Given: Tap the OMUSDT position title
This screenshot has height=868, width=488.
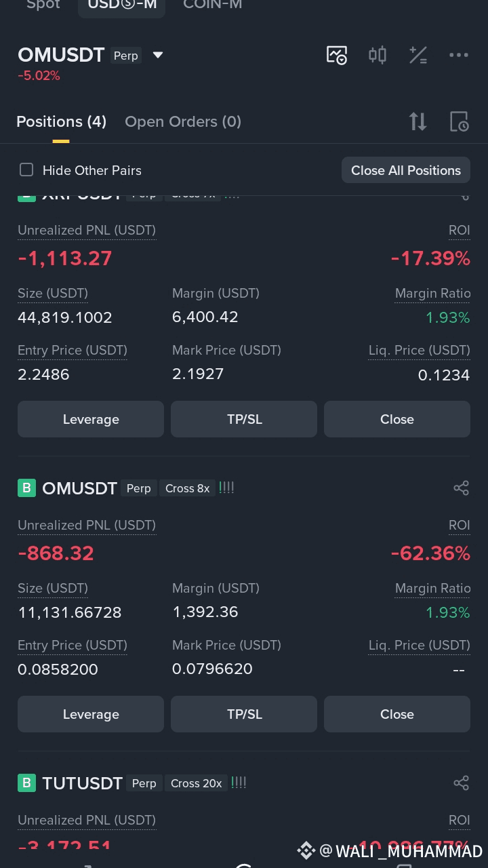Looking at the screenshot, I should (x=79, y=488).
